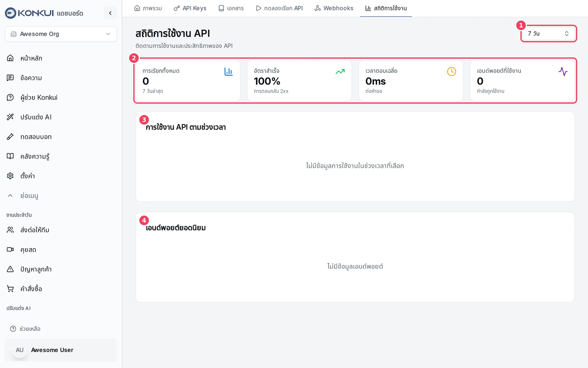The image size is (588, 368).
Task: Click the message icon beside ข้อความ
Action: tap(10, 78)
